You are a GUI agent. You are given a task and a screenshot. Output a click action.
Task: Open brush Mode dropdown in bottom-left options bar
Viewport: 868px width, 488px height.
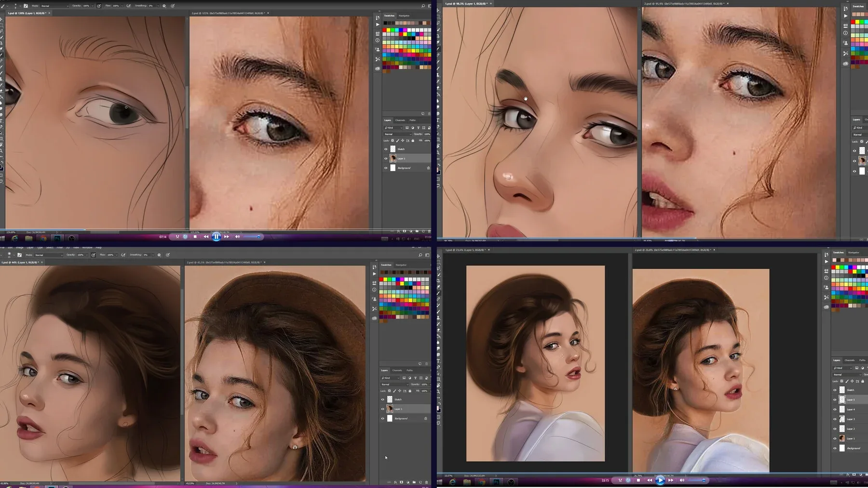coord(48,255)
